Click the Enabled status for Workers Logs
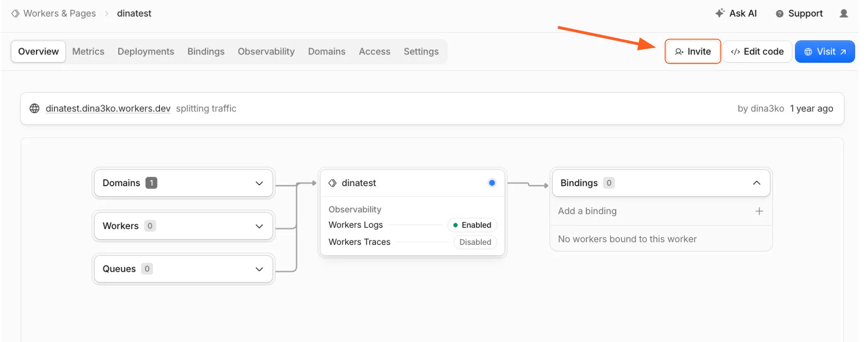Image resolution: width=868 pixels, height=342 pixels. click(472, 225)
